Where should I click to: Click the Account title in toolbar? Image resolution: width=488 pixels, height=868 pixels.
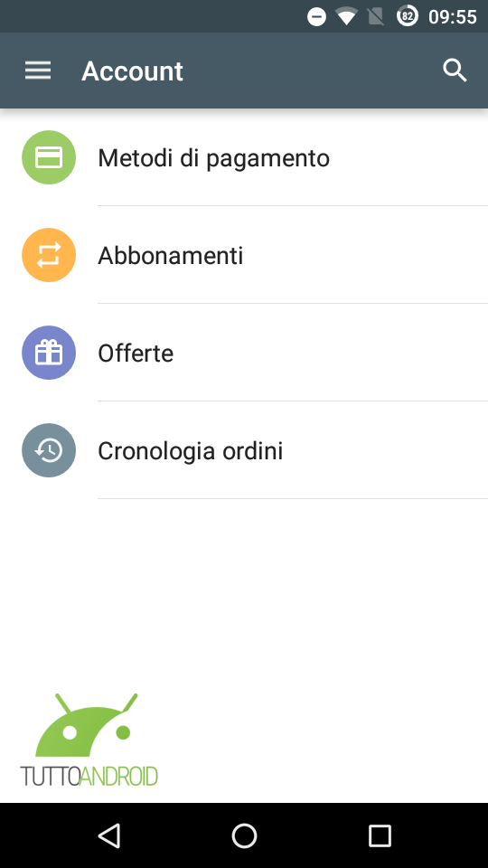pos(132,71)
